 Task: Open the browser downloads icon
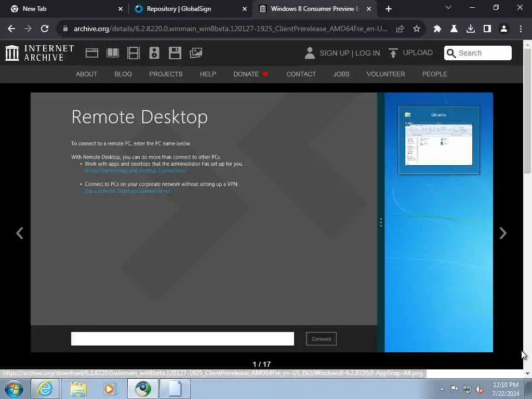pyautogui.click(x=471, y=29)
